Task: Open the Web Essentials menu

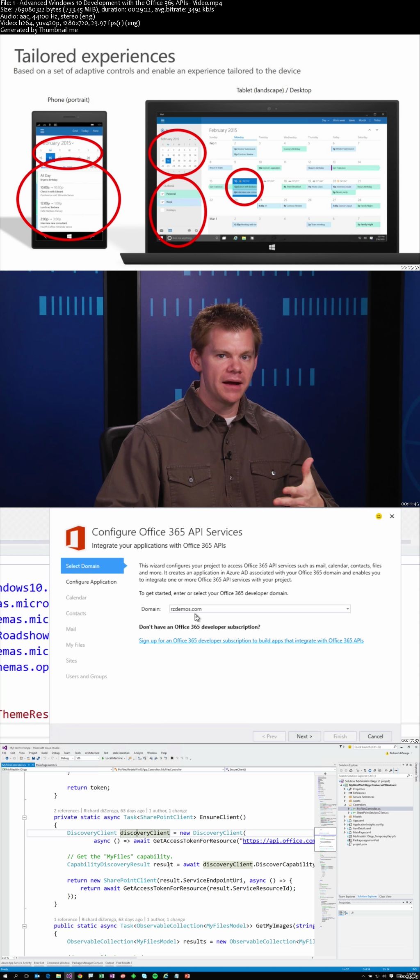Action: click(121, 753)
